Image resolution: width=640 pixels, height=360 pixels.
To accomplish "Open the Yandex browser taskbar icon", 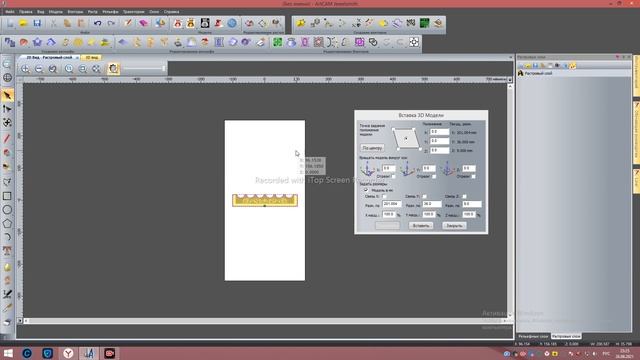I will [x=68, y=353].
